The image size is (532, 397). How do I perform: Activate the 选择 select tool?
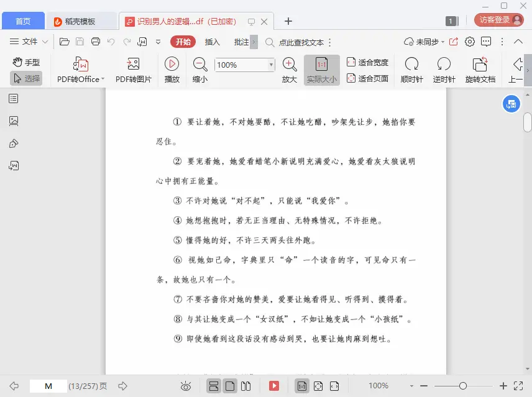(27, 79)
